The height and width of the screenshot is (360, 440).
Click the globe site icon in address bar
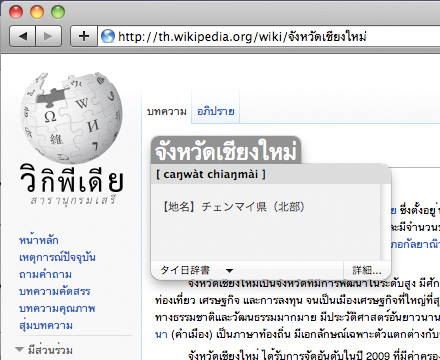pyautogui.click(x=108, y=36)
